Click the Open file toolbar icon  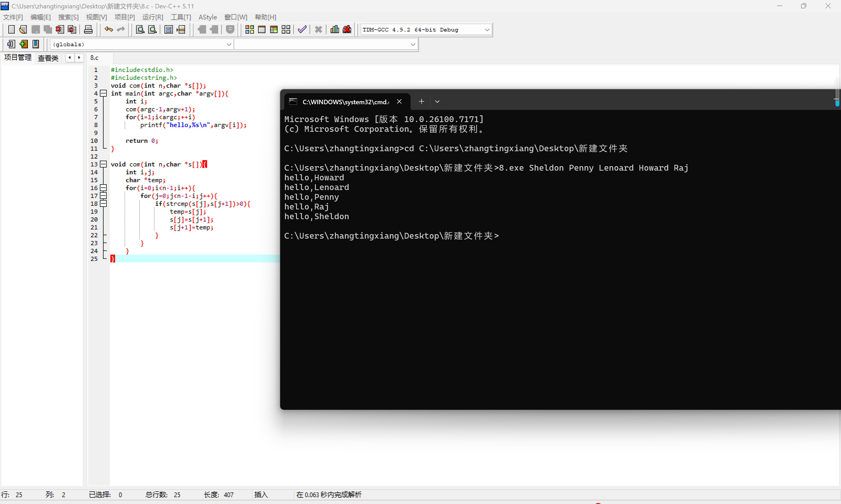(23, 30)
